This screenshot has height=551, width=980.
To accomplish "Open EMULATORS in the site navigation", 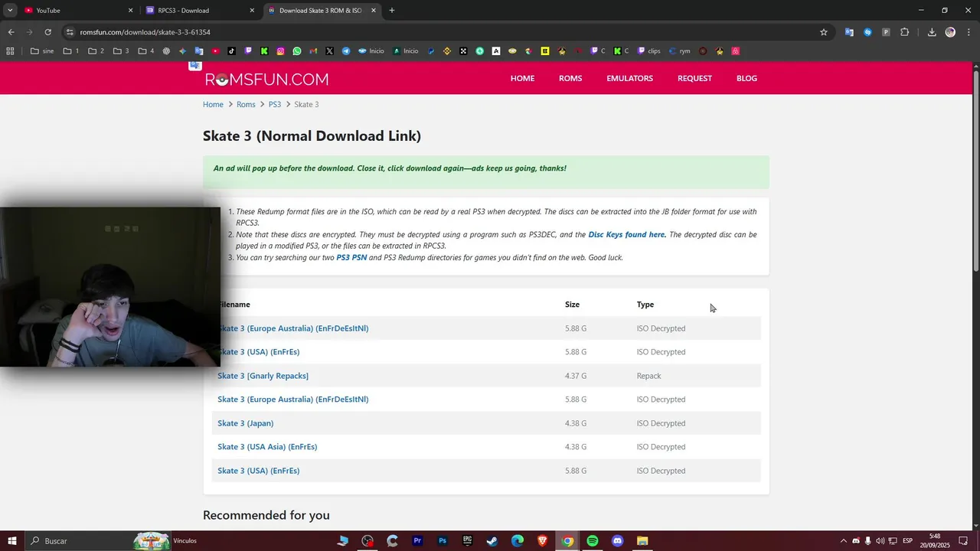I will [x=629, y=78].
